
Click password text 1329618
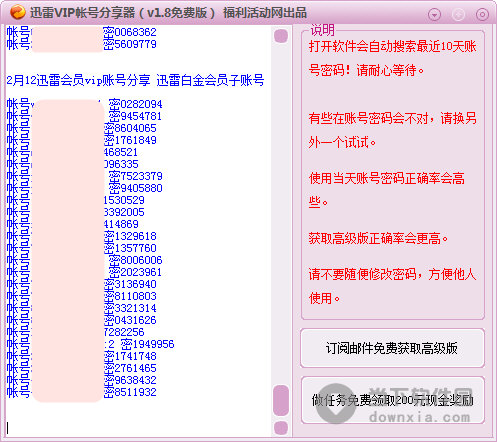coord(135,236)
